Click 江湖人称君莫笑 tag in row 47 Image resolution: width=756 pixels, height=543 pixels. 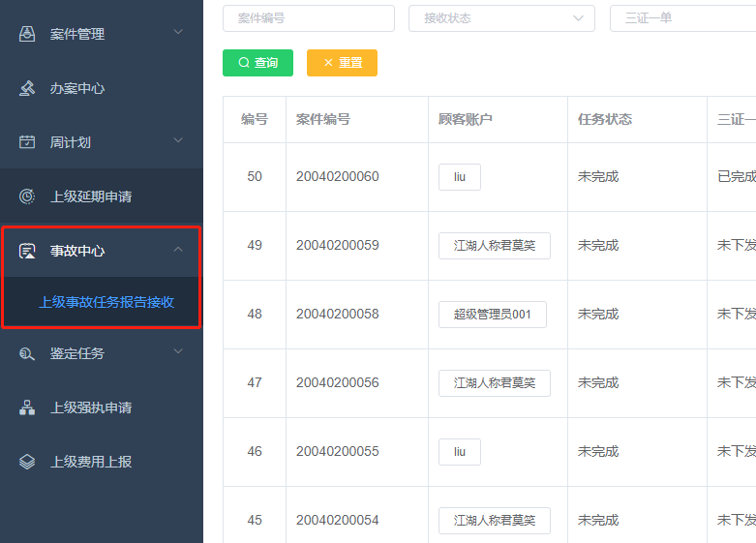pyautogui.click(x=495, y=383)
